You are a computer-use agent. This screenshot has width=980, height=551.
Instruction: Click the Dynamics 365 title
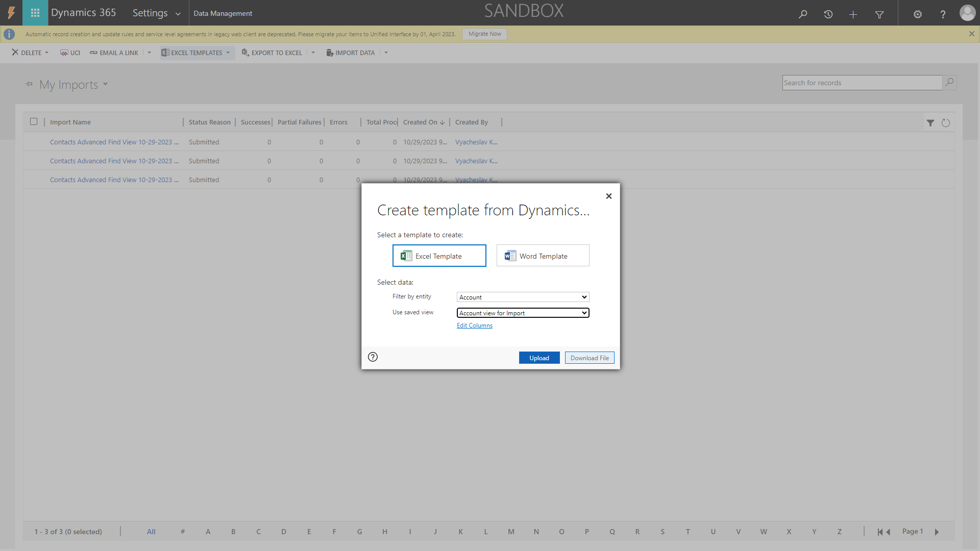[84, 13]
